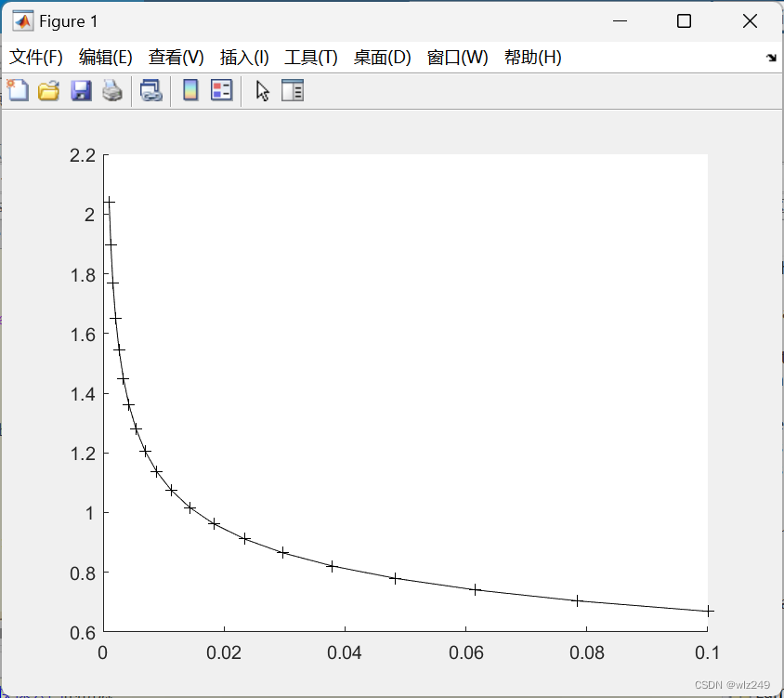Viewport: 784px width, 698px height.
Task: Click y-axis tick label 2
Action: [89, 215]
